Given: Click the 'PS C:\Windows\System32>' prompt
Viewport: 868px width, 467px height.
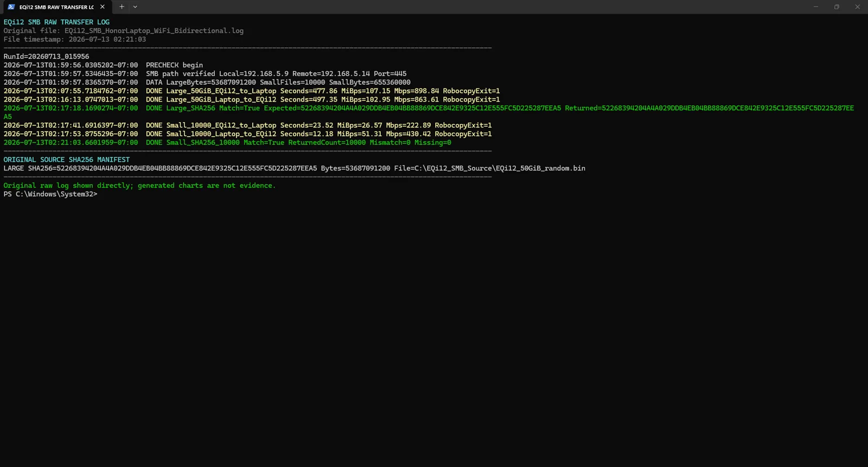Looking at the screenshot, I should coord(50,194).
